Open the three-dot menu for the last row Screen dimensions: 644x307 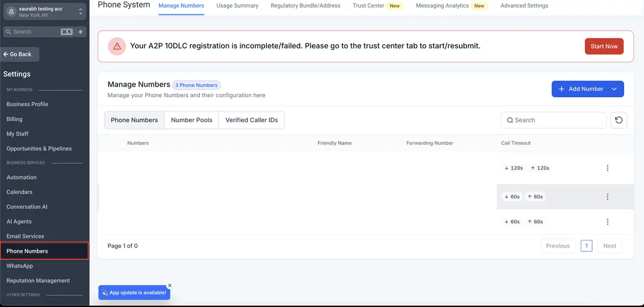(608, 222)
